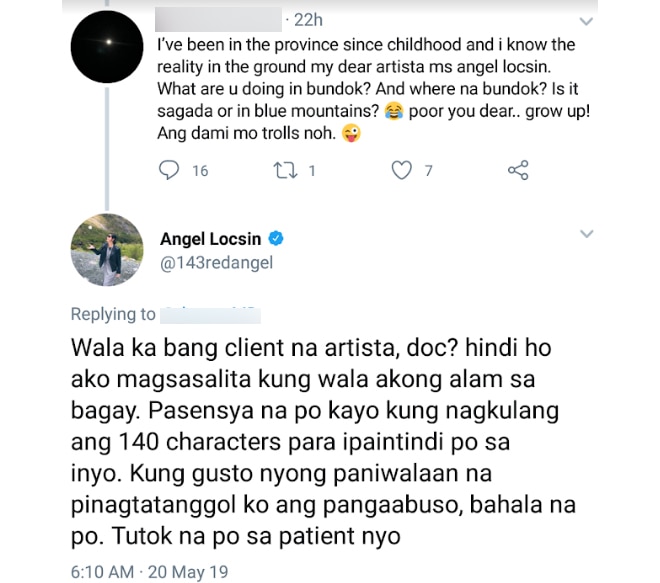This screenshot has height=583, width=660.
Task: Expand options chevron on Angel Locsin's tweet
Action: [x=586, y=234]
